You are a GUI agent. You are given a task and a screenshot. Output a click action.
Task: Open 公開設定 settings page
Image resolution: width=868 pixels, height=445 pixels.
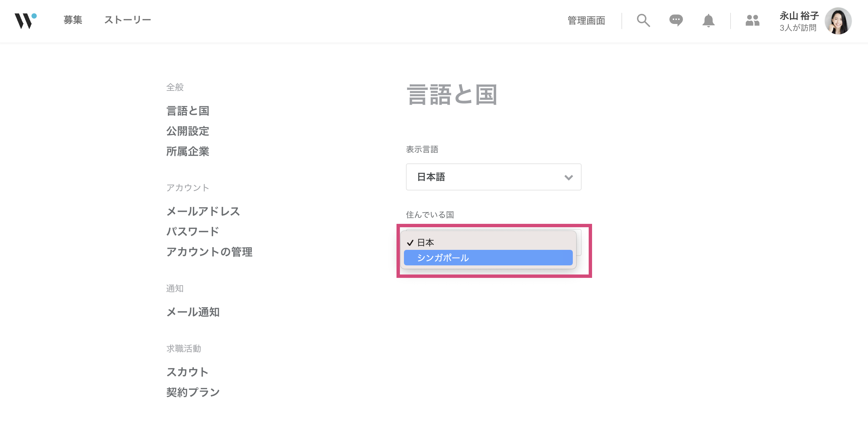[188, 131]
